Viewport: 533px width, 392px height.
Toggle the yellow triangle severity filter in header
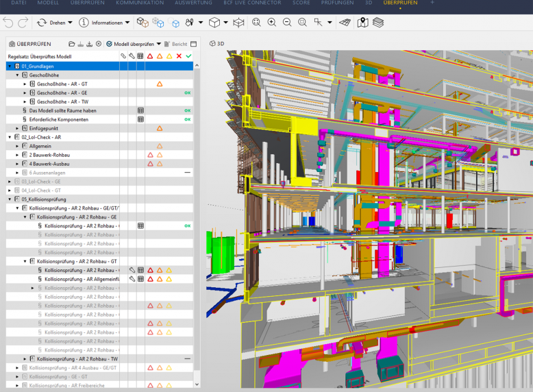169,56
